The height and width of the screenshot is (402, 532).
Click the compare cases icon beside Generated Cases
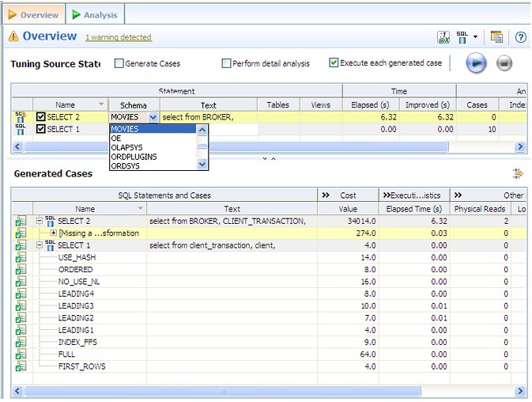518,173
